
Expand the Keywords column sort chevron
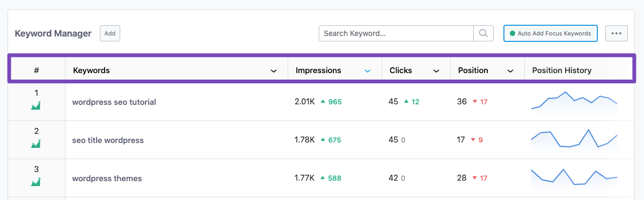click(x=274, y=71)
